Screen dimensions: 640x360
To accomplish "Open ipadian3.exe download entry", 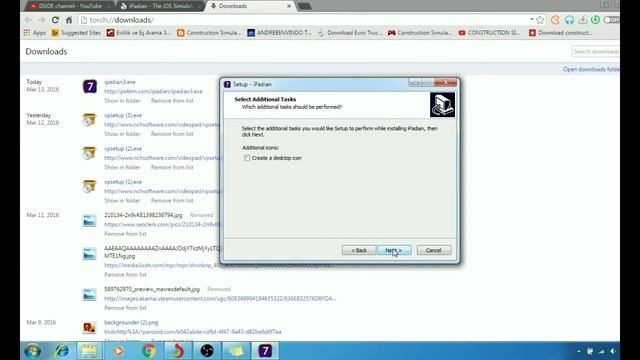I will 120,82.
